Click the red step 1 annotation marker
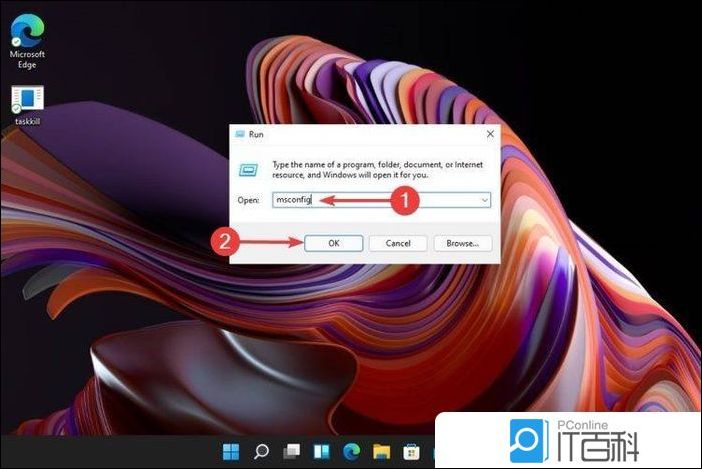Image resolution: width=702 pixels, height=469 pixels. coord(402,200)
